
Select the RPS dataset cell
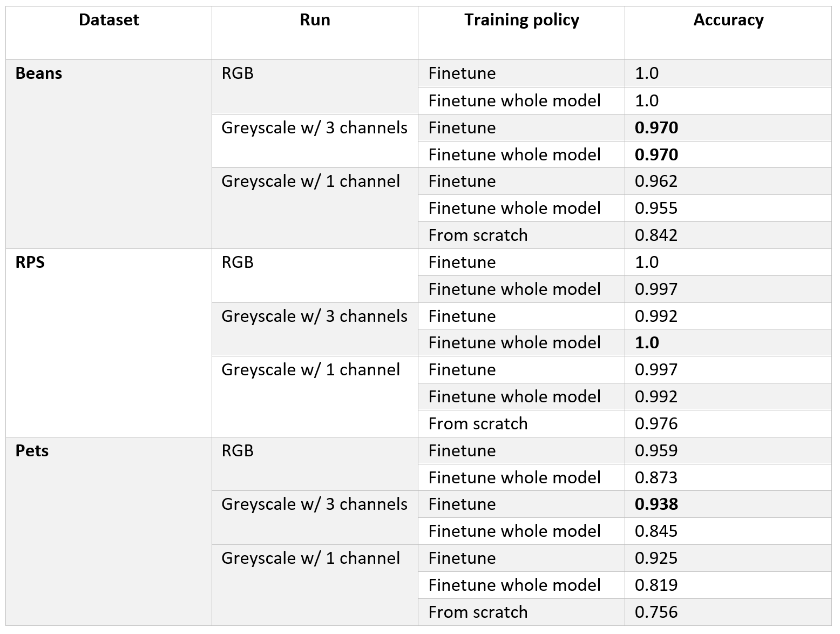(30, 262)
